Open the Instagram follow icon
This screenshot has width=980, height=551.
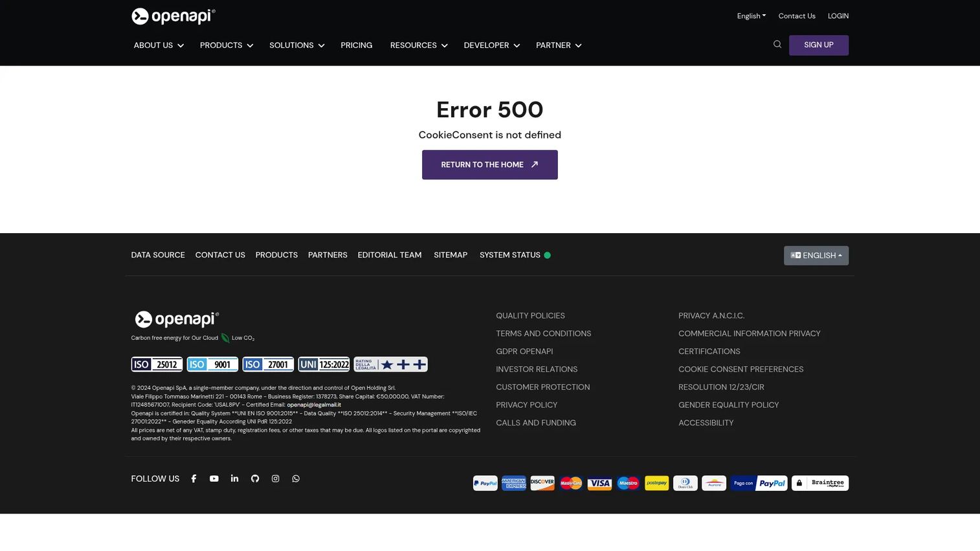(275, 478)
